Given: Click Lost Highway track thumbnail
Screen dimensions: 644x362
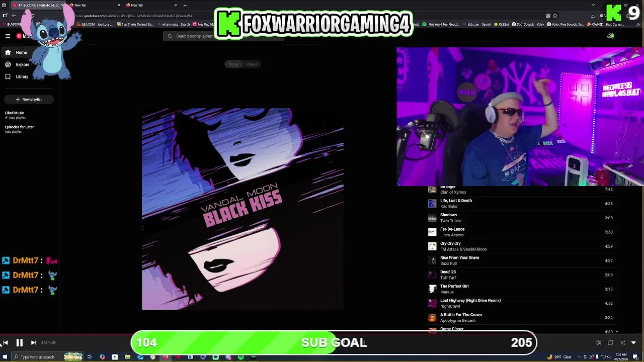Looking at the screenshot, I should point(432,303).
